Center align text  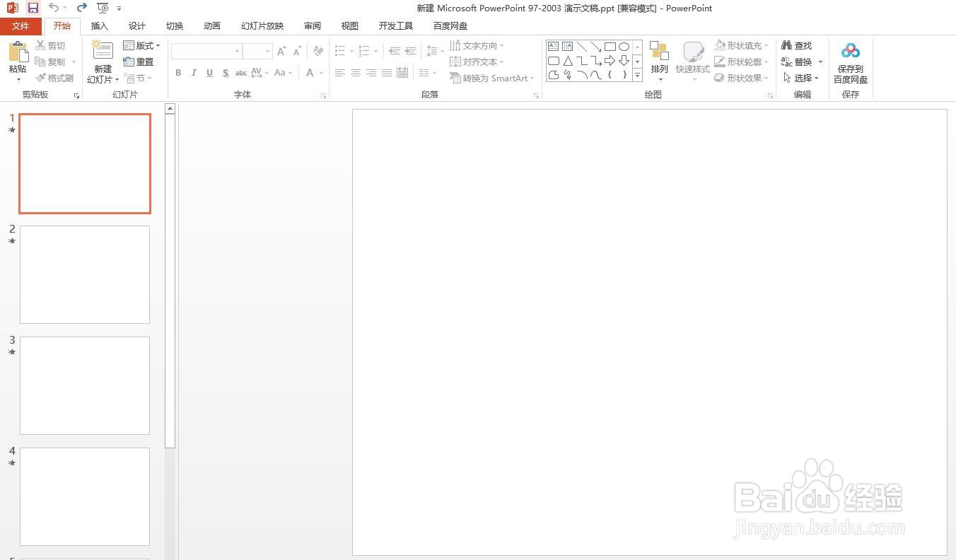356,73
